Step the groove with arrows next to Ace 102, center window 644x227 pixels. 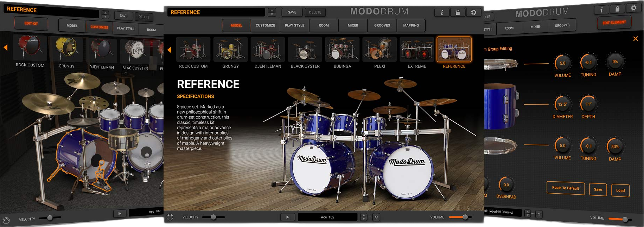point(364,217)
